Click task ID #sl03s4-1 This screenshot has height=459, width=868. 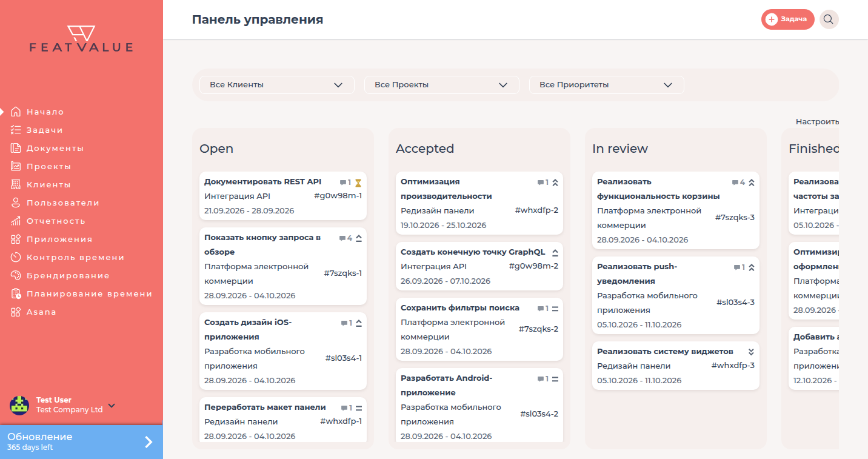click(344, 358)
